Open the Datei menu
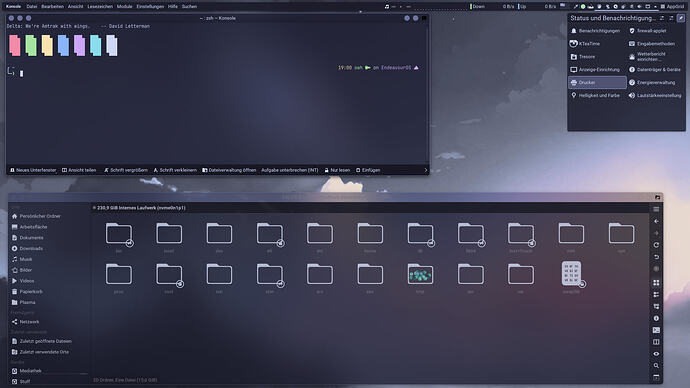The width and height of the screenshot is (690, 388). coord(32,7)
